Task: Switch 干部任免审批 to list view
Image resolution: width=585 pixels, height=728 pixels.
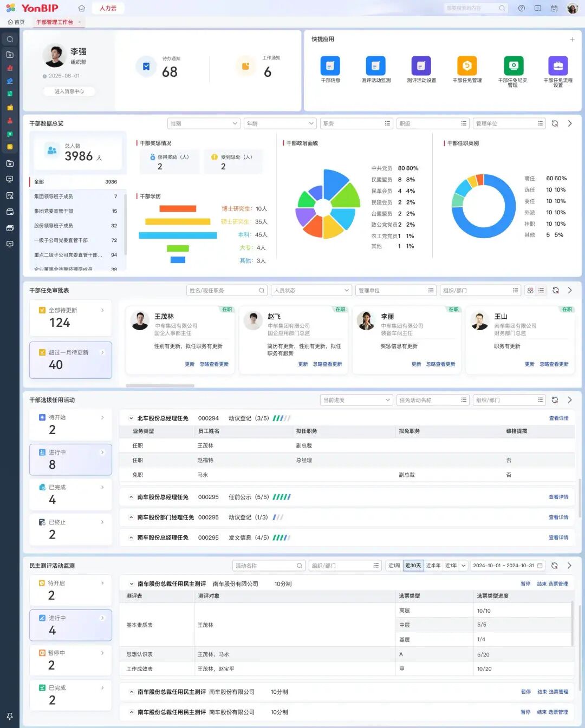Action: pos(541,291)
